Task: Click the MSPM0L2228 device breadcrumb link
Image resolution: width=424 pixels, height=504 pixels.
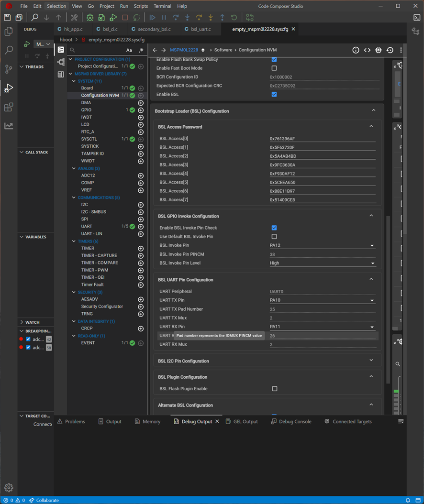Action: click(x=184, y=50)
